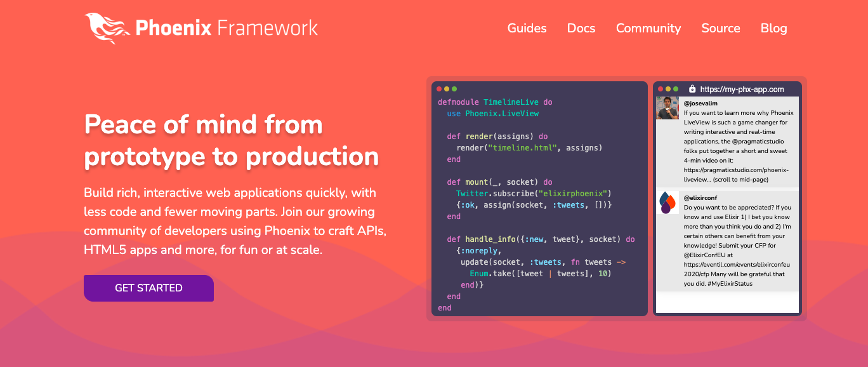Viewport: 868px width, 367px height.
Task: Open the Community page from the navbar
Action: tap(648, 28)
